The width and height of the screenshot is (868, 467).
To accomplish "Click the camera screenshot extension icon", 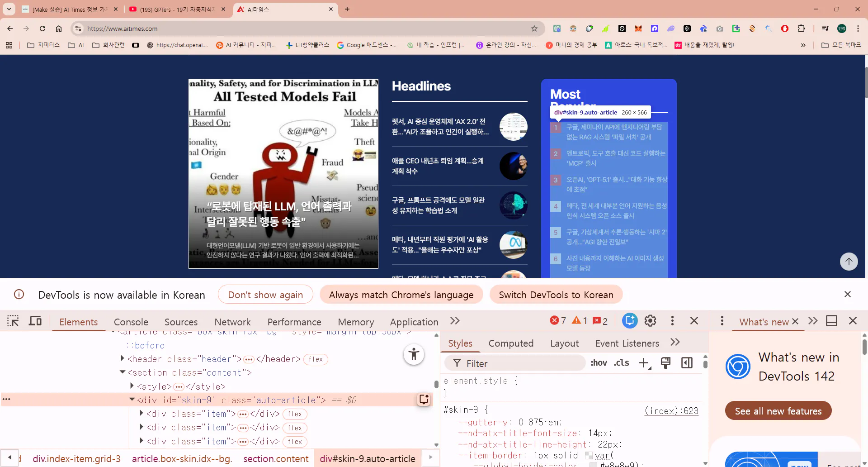I will tap(720, 29).
